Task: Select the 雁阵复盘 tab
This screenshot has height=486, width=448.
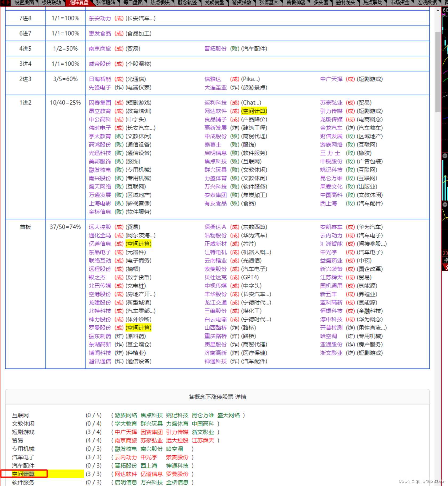Action: pyautogui.click(x=79, y=3)
